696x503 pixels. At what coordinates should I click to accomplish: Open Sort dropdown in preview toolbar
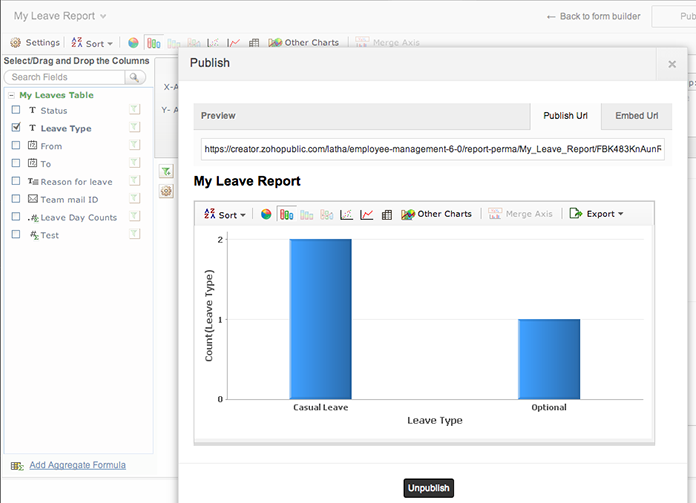coord(226,214)
